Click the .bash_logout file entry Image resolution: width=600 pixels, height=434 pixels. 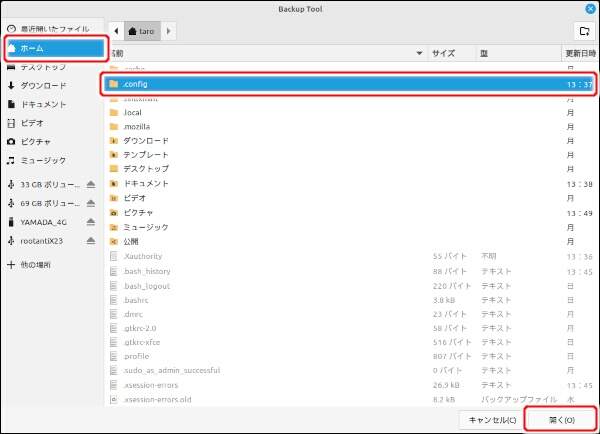point(349,286)
